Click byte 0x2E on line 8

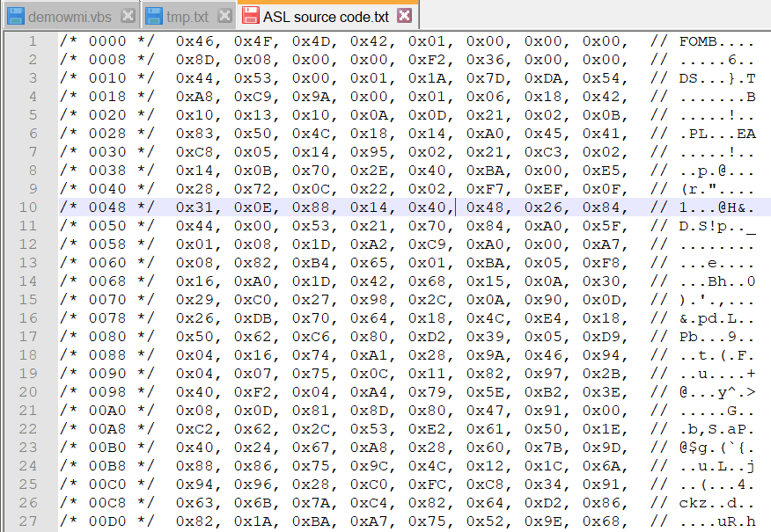(x=369, y=171)
